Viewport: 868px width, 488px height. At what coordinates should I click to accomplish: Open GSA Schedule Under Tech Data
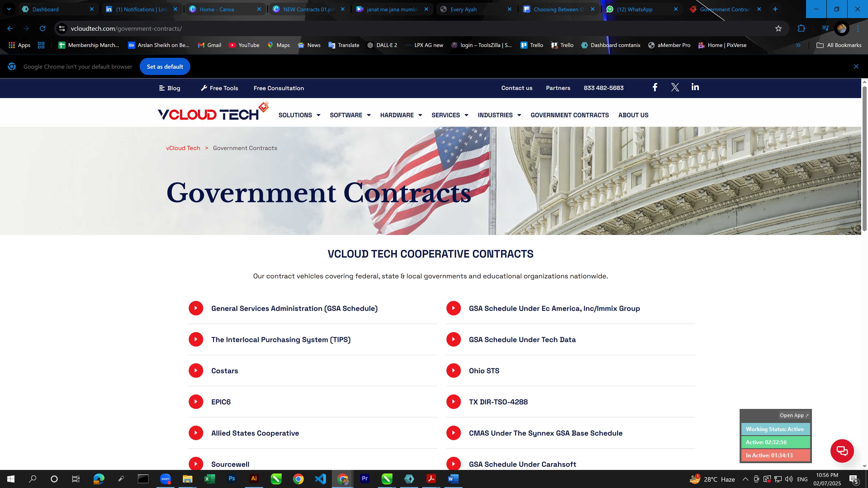[x=522, y=340]
